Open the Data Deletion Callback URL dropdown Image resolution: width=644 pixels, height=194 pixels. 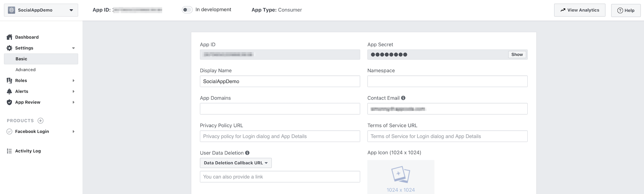point(235,163)
